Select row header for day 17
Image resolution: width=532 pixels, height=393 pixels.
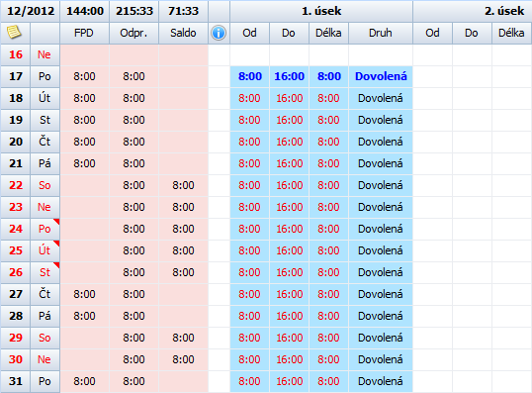16,76
